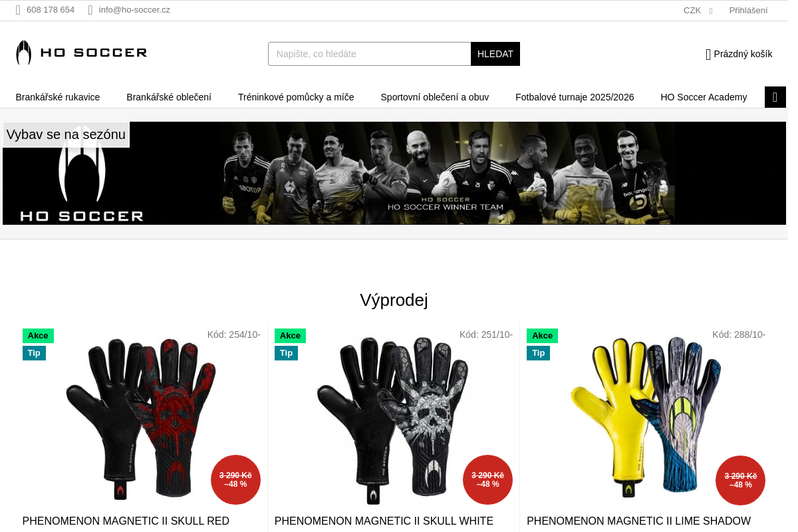798x532 pixels.
Task: Go to Fotbalové turnaje 2025/2026 page
Action: pyautogui.click(x=575, y=97)
